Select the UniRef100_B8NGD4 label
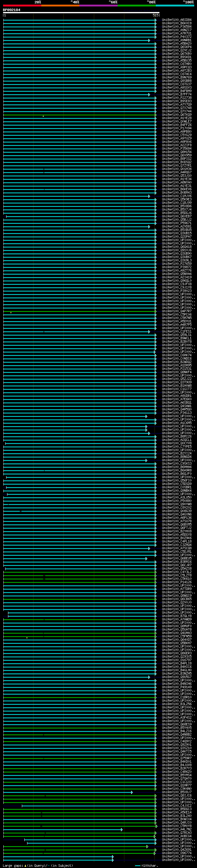The width and height of the screenshot is (197, 868). coord(176,457)
